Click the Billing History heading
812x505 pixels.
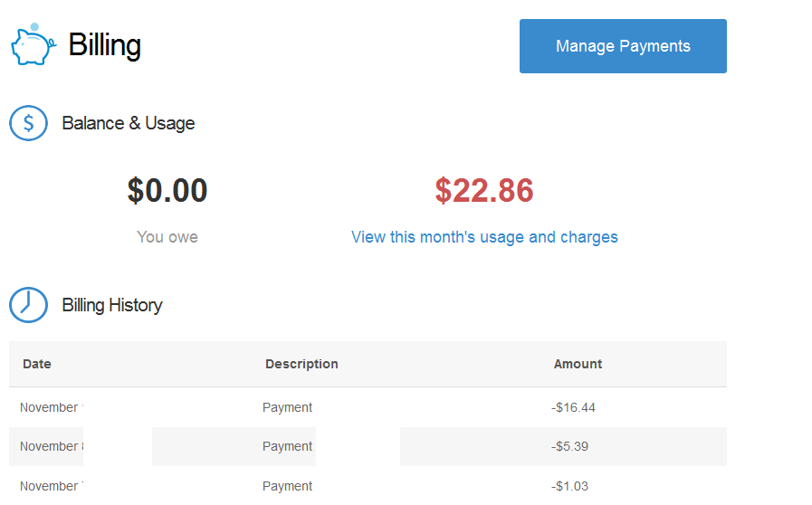click(x=112, y=305)
